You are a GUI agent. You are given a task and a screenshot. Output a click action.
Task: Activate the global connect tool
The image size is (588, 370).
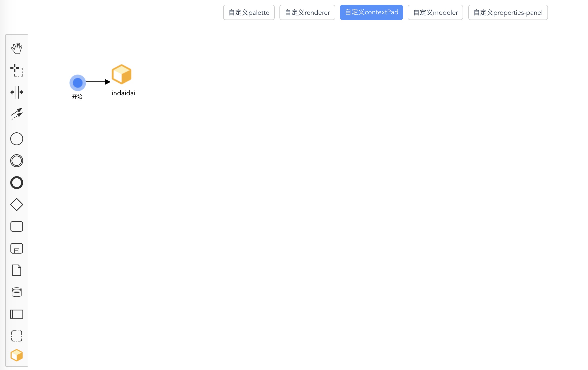[x=17, y=114]
